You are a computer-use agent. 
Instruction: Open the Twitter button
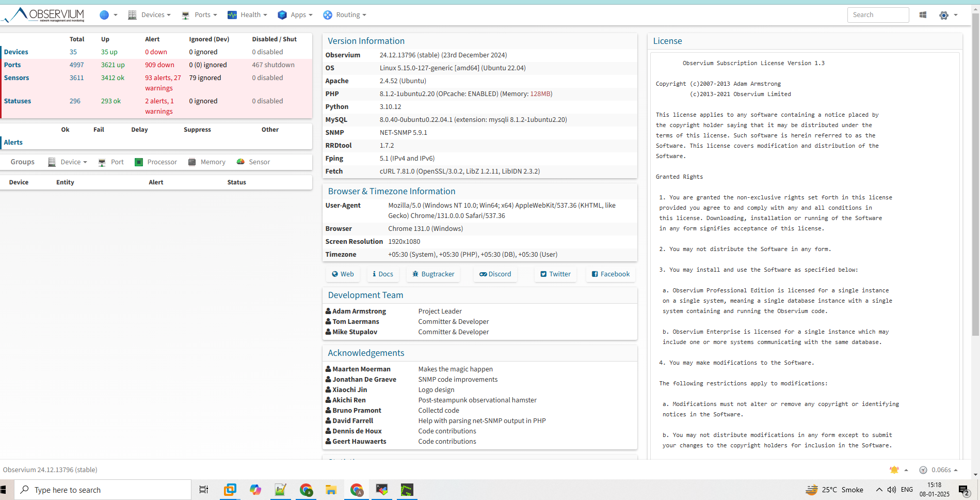coord(555,274)
